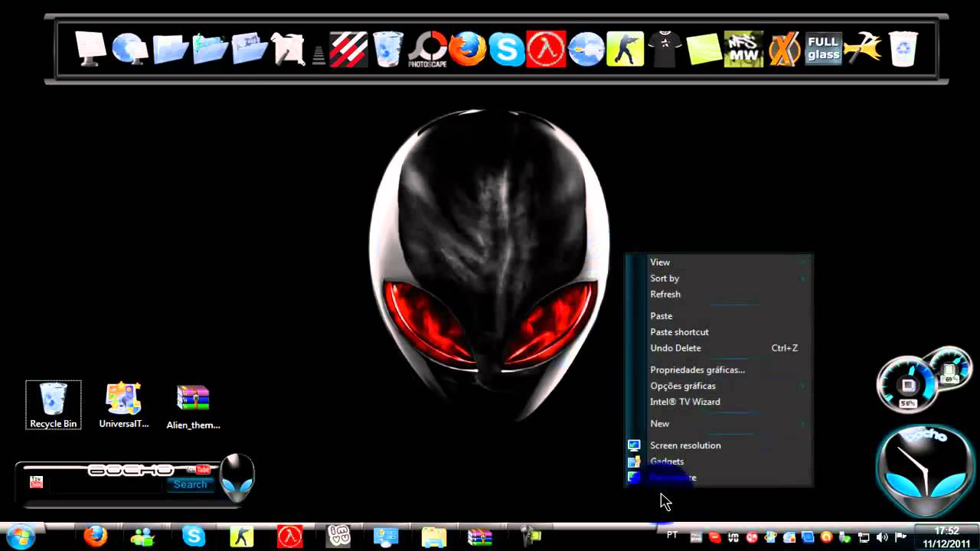Open the Action Center flag in the tray

click(900, 537)
